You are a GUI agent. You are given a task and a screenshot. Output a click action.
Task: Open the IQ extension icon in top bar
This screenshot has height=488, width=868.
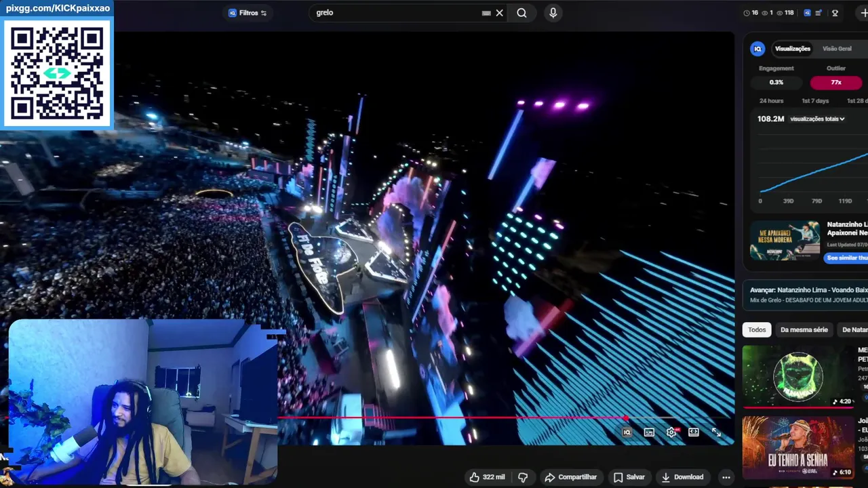click(807, 13)
